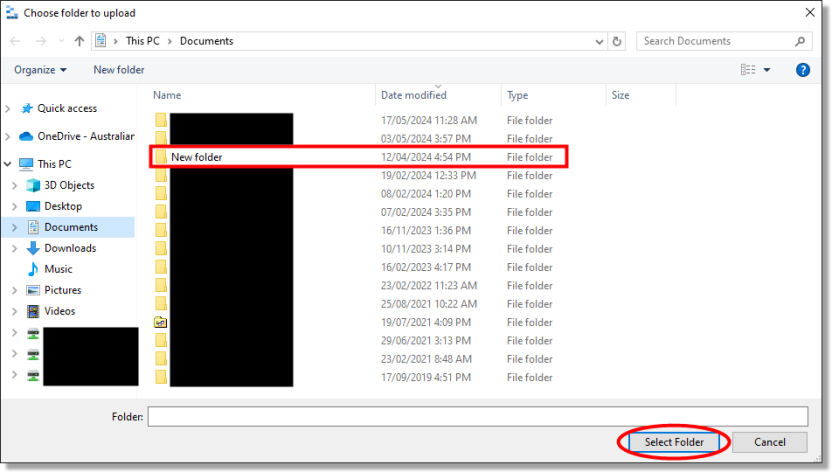Click inside the Folder name field
This screenshot has width=832, height=472.
click(x=478, y=416)
